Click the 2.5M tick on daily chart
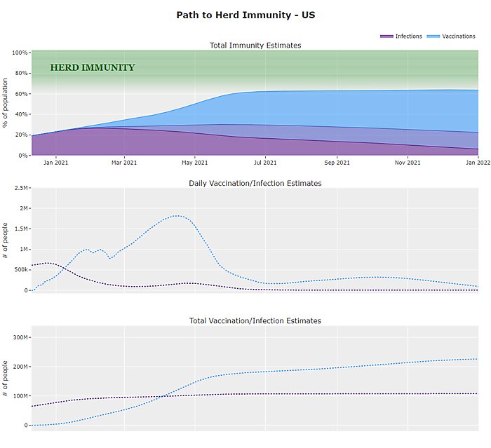The height and width of the screenshot is (448, 491). pos(19,188)
